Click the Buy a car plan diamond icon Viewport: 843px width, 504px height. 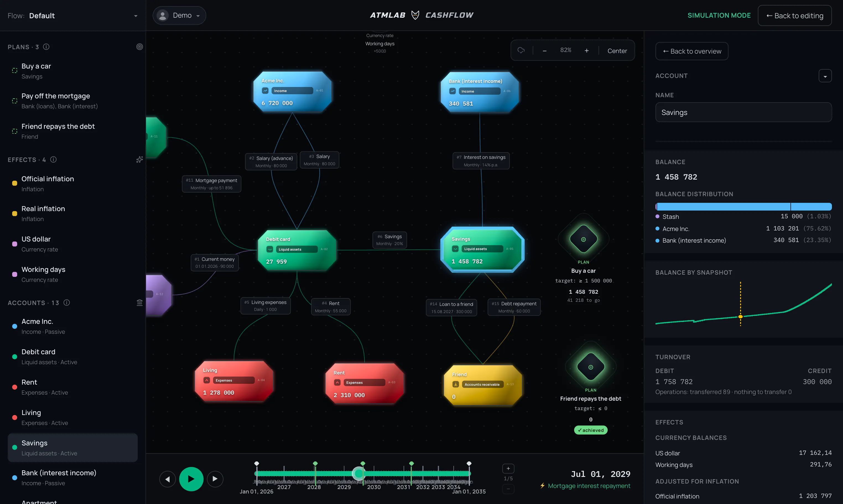[583, 239]
